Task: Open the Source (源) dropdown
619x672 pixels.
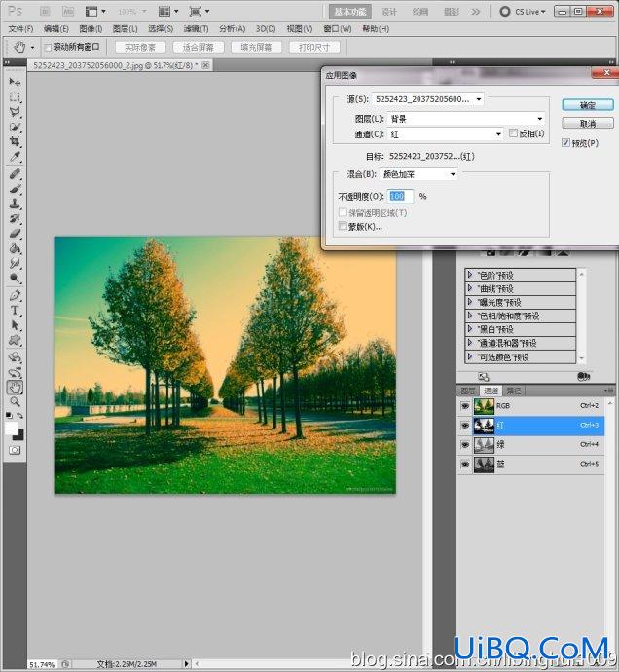Action: tap(428, 99)
